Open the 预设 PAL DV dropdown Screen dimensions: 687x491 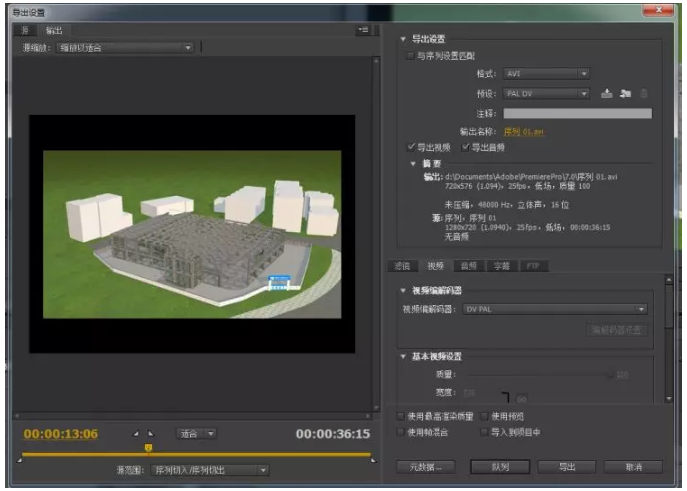tap(544, 94)
